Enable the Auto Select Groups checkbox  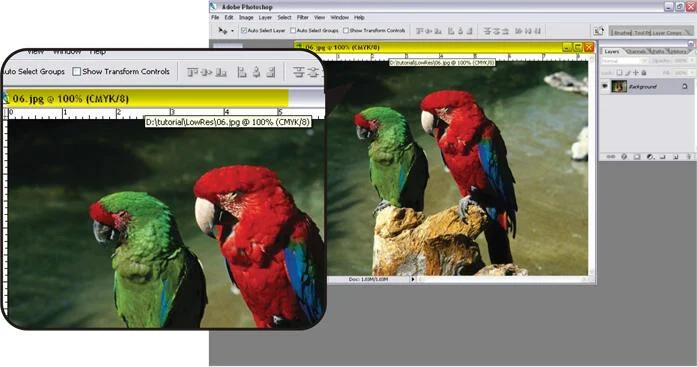coord(293,31)
